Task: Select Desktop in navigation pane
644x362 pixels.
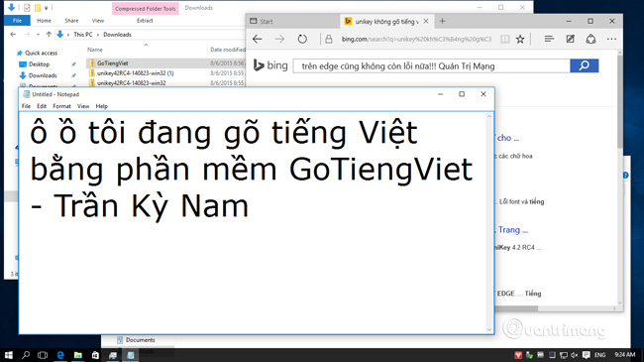Action: point(39,64)
